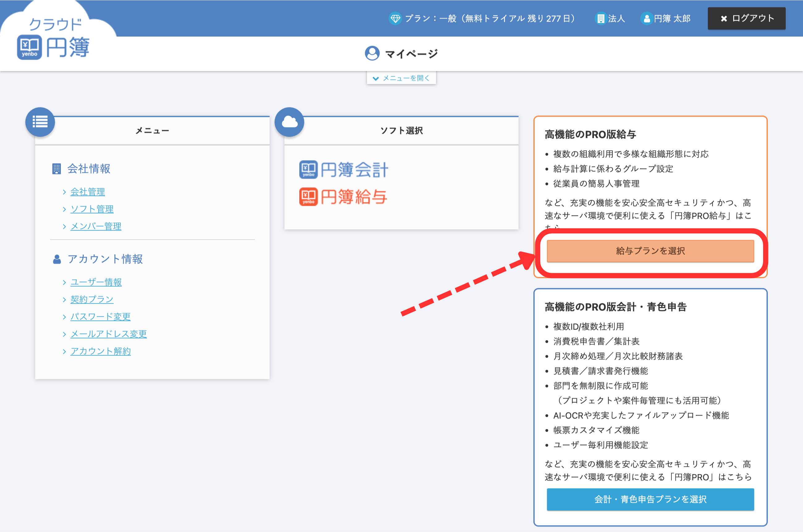Open the 契約プラン link

[x=92, y=299]
